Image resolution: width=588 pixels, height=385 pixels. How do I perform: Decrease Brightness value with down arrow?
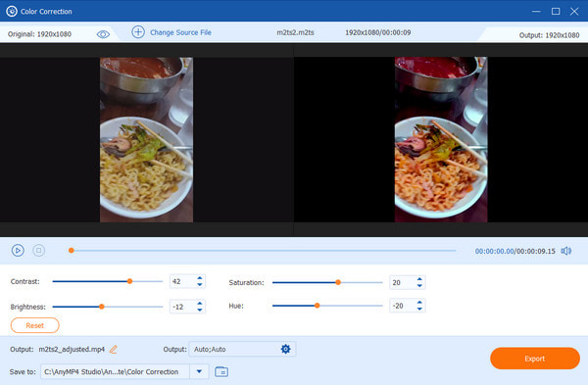tap(200, 310)
